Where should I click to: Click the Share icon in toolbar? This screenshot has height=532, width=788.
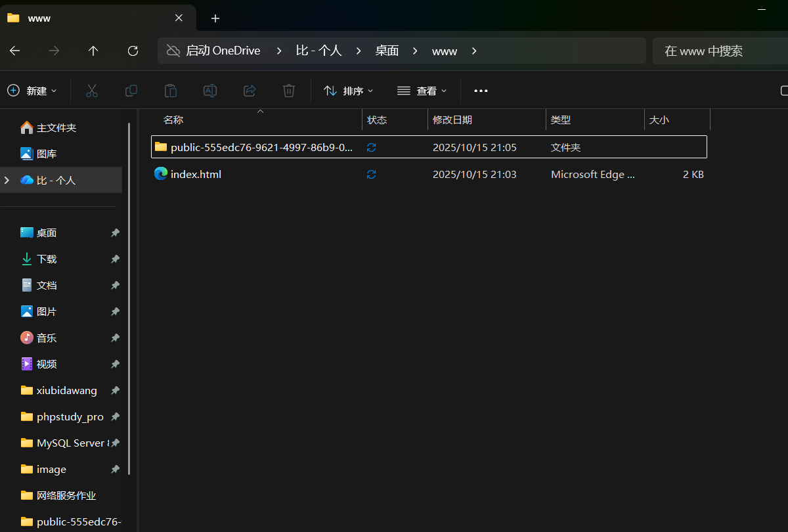(250, 91)
